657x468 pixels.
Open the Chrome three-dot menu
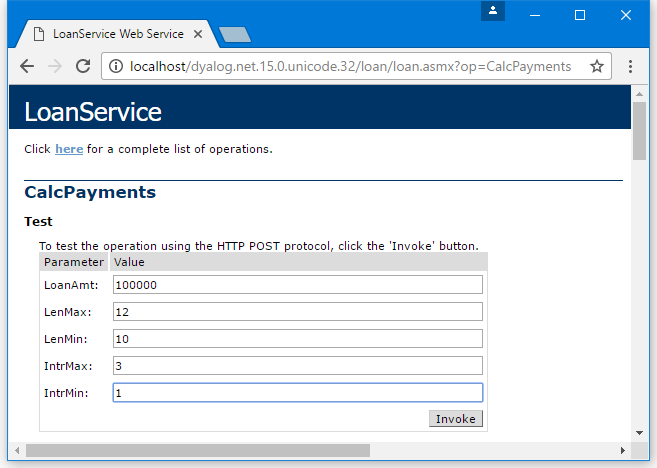(630, 66)
